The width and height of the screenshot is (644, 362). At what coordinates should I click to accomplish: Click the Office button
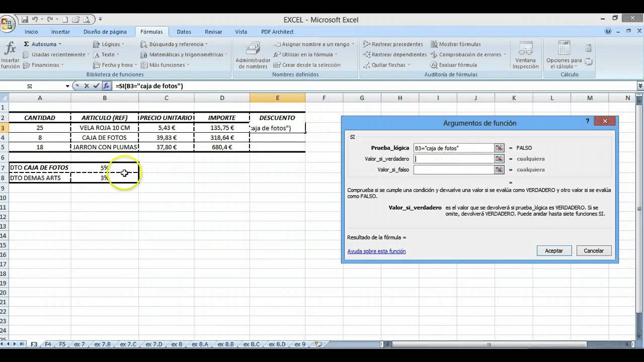click(8, 23)
